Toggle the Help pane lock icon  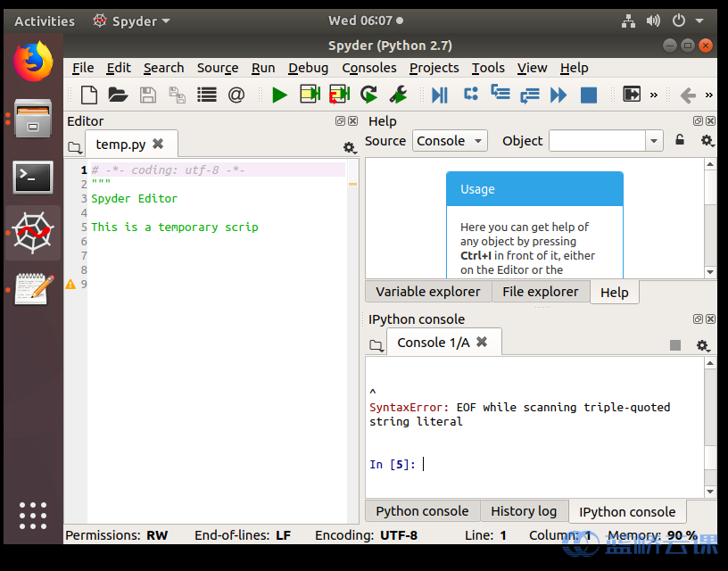680,140
